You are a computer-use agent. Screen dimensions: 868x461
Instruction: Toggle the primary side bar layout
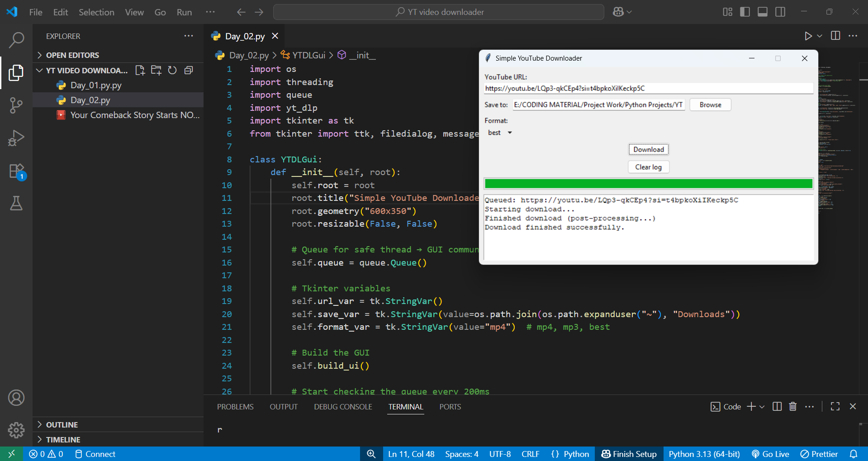click(x=745, y=12)
